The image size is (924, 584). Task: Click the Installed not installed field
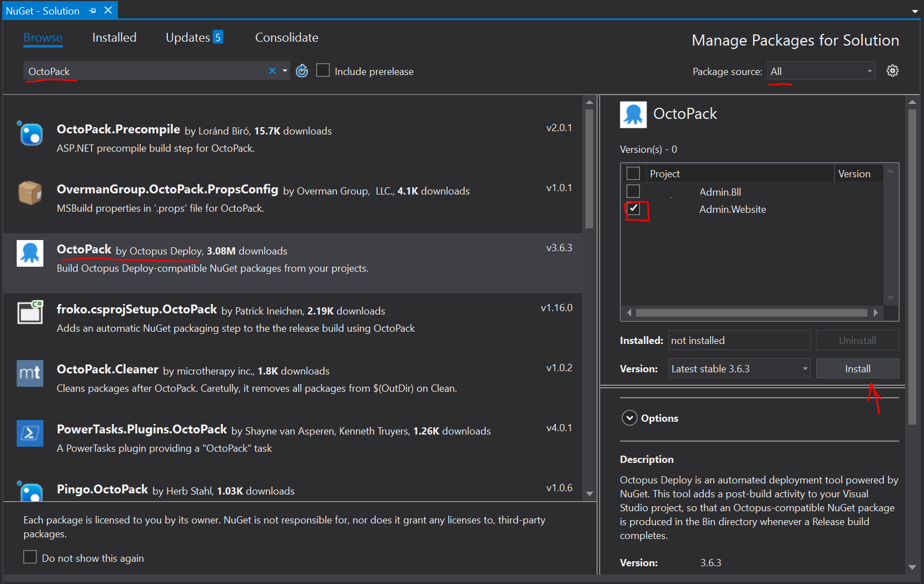coord(739,340)
